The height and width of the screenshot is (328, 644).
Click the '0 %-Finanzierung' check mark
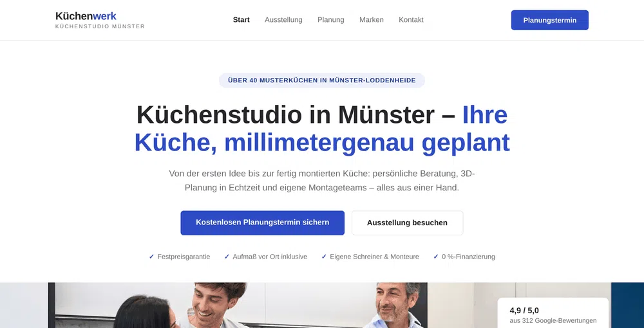[436, 257]
